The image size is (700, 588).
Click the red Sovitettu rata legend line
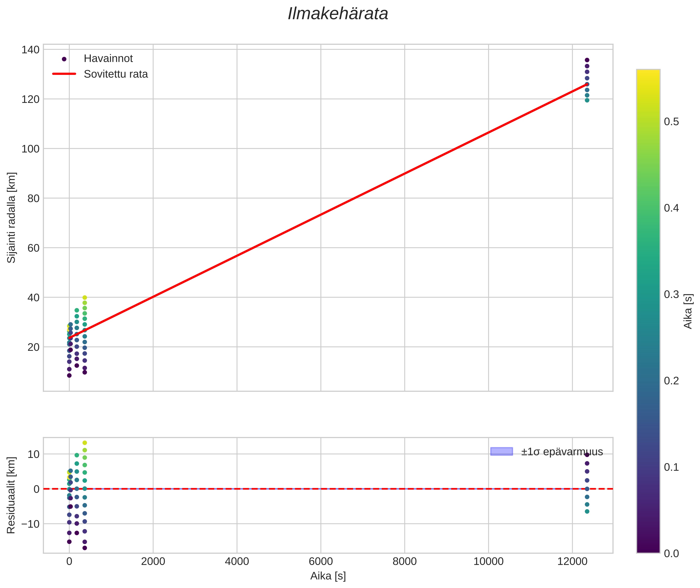tap(64, 74)
